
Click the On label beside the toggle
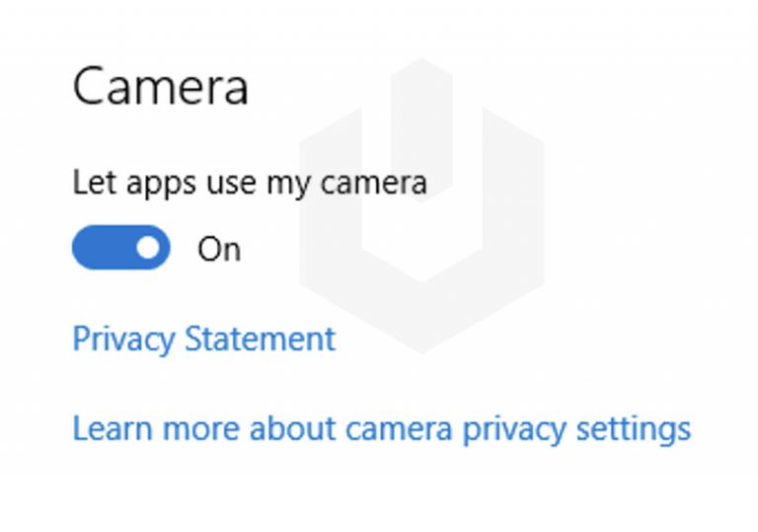coord(219,249)
